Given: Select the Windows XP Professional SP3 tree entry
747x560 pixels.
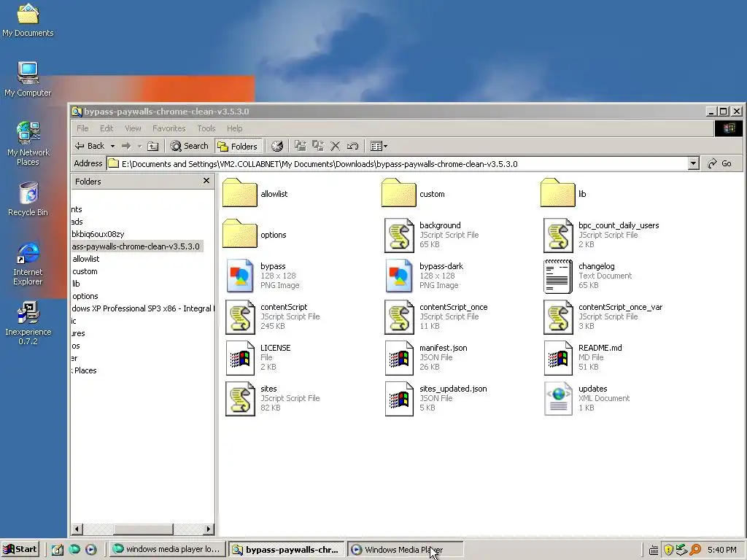Looking at the screenshot, I should point(143,308).
